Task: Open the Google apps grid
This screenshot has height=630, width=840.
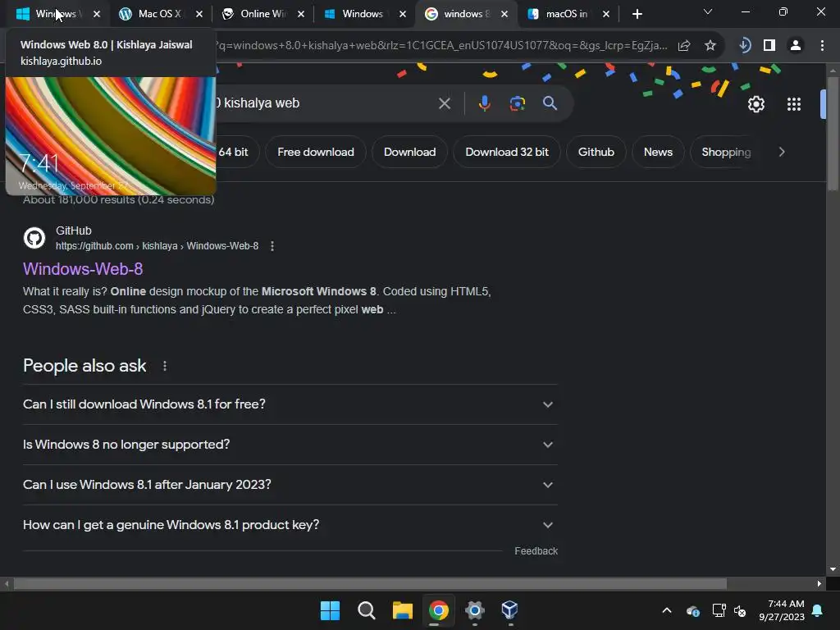Action: (794, 104)
